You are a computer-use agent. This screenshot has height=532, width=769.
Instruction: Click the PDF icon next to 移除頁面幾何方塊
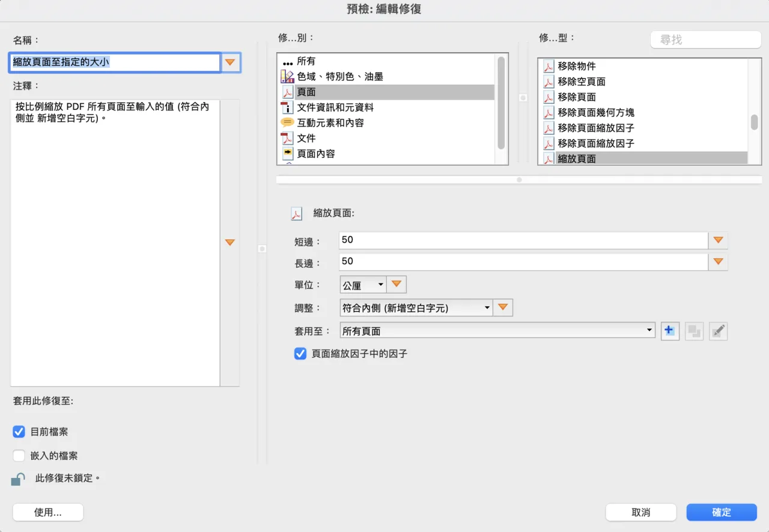[x=549, y=112]
